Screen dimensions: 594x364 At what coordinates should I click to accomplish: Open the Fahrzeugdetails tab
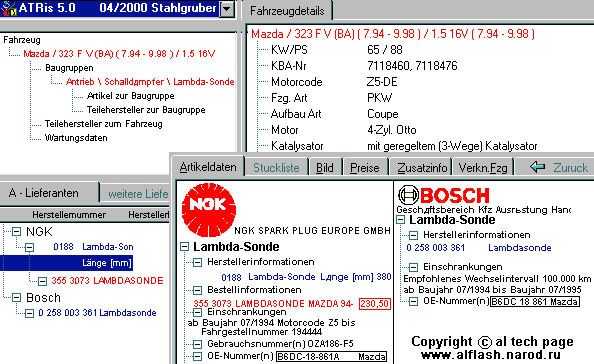(287, 11)
